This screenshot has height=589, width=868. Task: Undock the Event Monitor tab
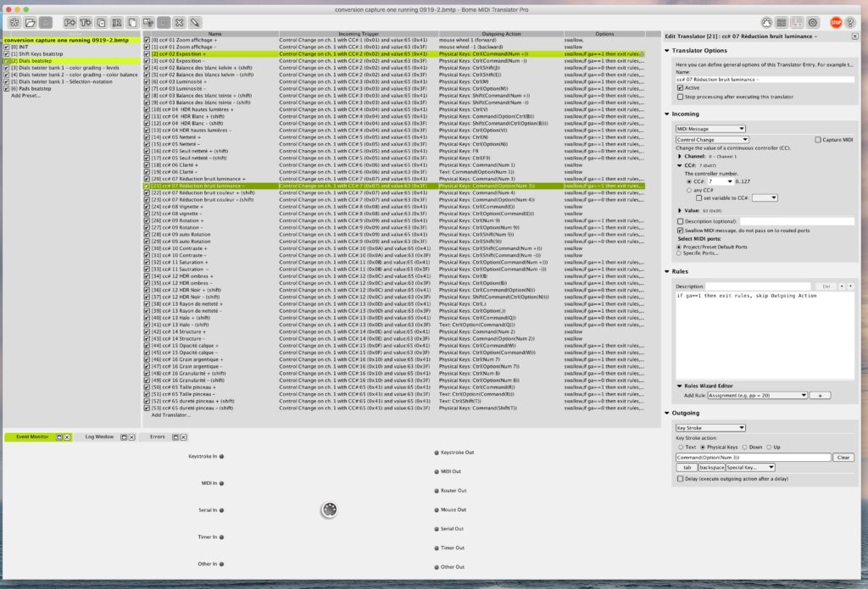59,437
